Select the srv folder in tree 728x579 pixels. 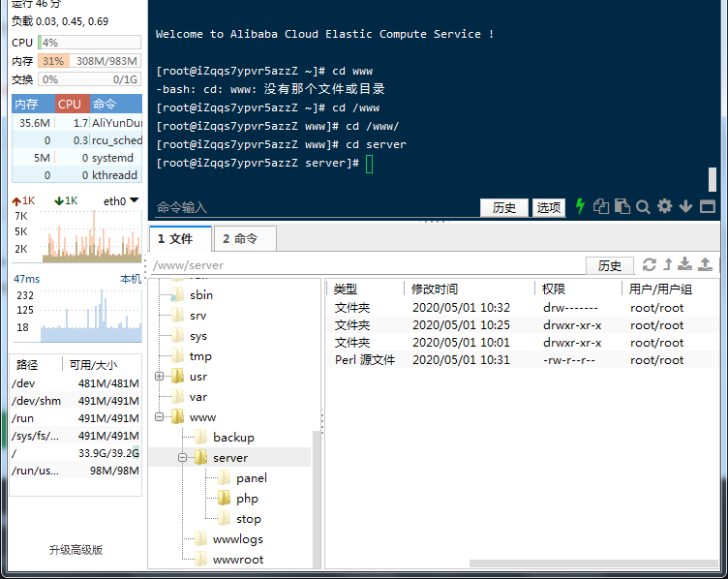[x=197, y=316]
